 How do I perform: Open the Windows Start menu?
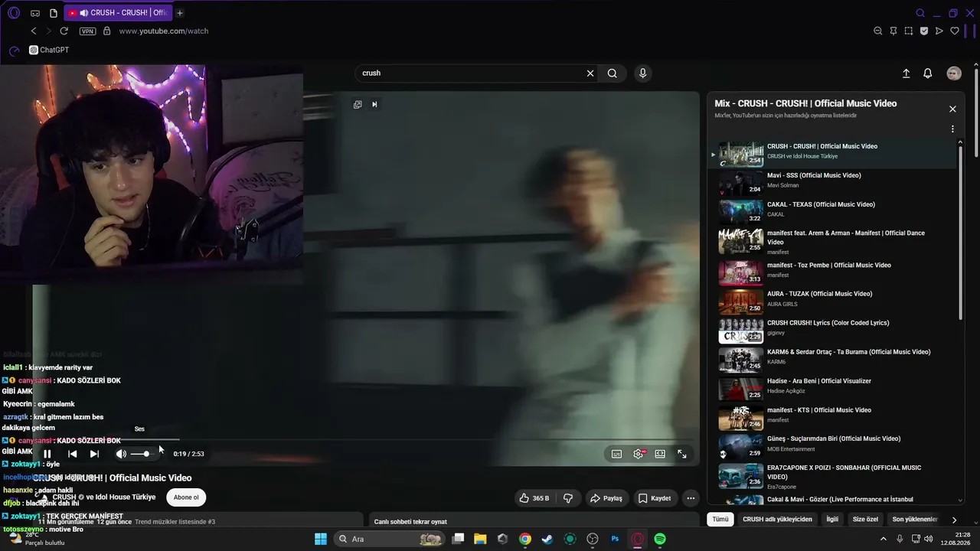tap(321, 539)
